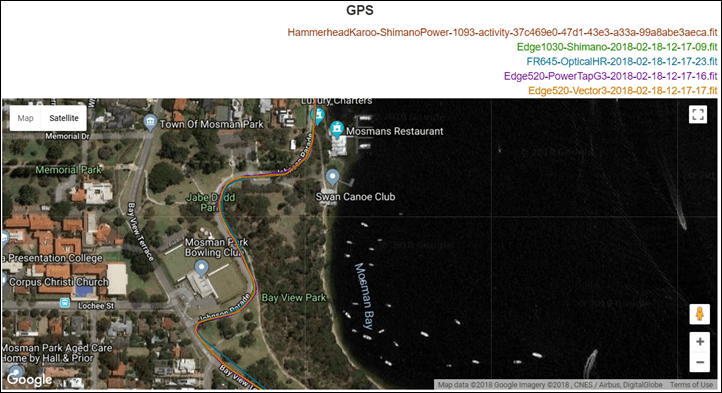
Task: Zoom out with the minus button
Action: click(x=699, y=362)
